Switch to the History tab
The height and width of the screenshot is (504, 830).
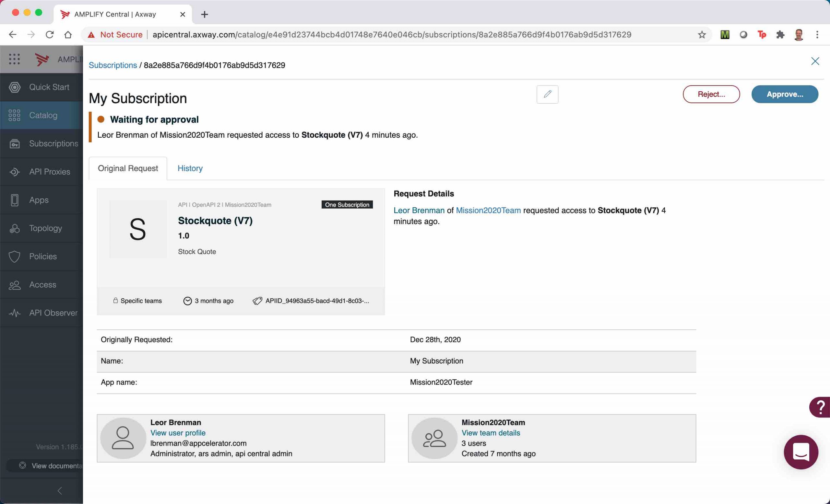190,168
